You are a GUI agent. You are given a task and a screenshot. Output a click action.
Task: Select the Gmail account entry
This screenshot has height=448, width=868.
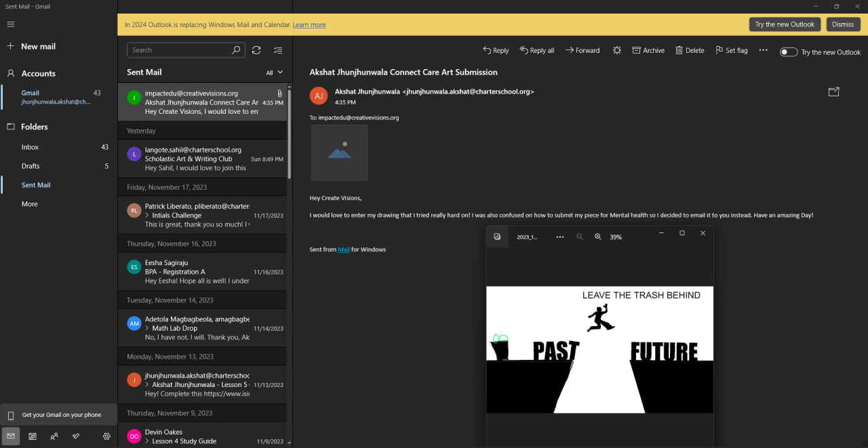coord(58,97)
